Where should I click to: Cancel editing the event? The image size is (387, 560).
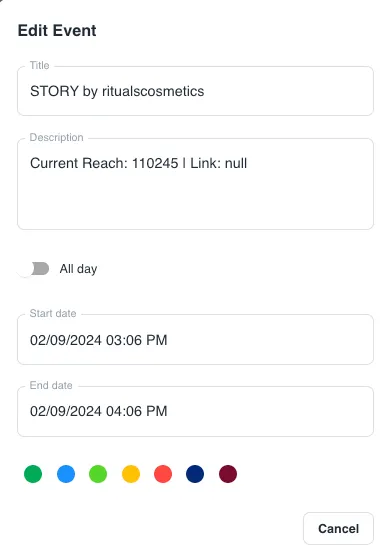(x=338, y=529)
